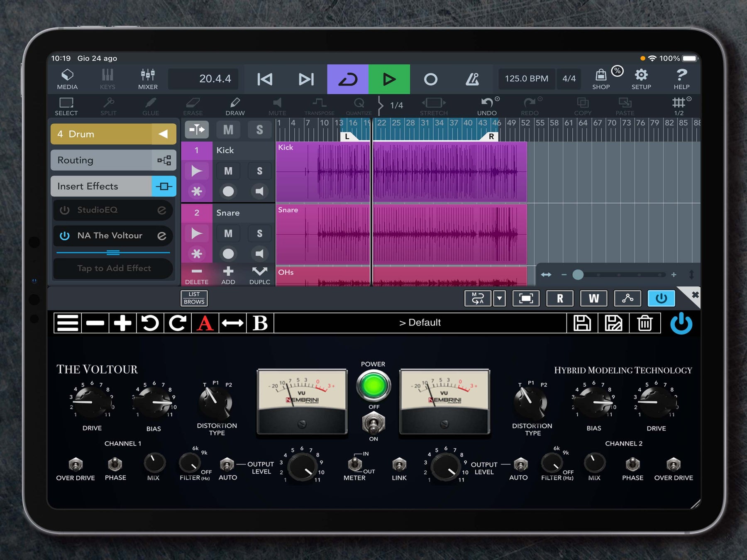The height and width of the screenshot is (560, 747).
Task: Toggle global Solo for all tracks
Action: tap(259, 130)
